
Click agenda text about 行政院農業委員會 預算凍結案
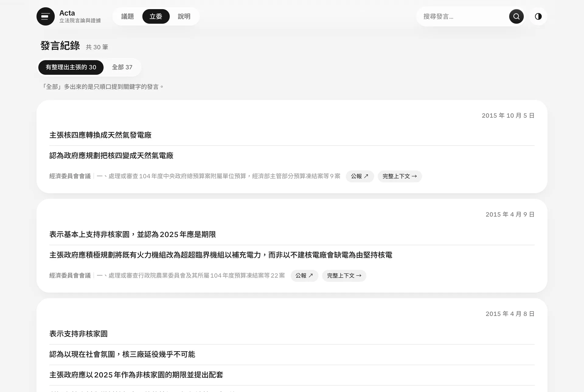tap(191, 276)
